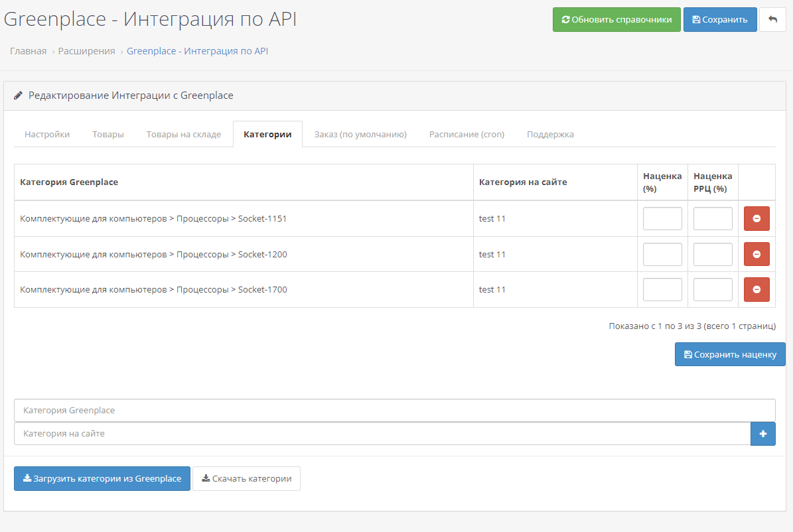Click Обновить справочники button
Screen dimensions: 793x532
616,20
